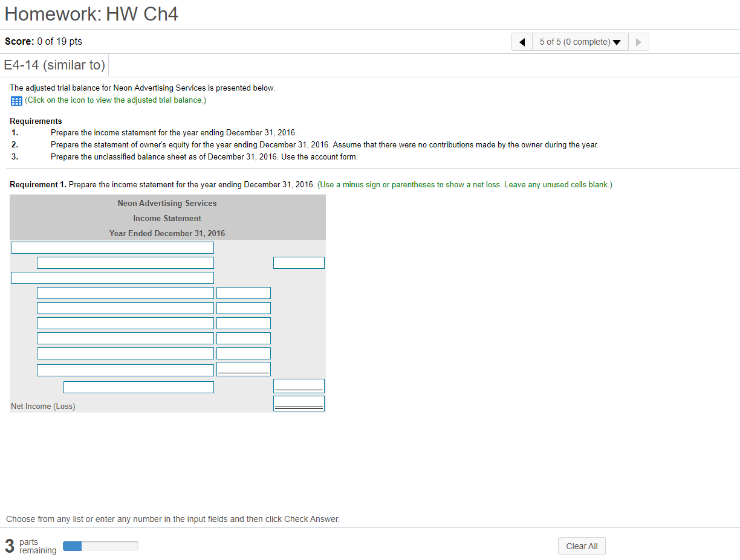Select the 'E4-14 (similar to)' exercise tab
The width and height of the screenshot is (740, 560).
click(x=54, y=65)
